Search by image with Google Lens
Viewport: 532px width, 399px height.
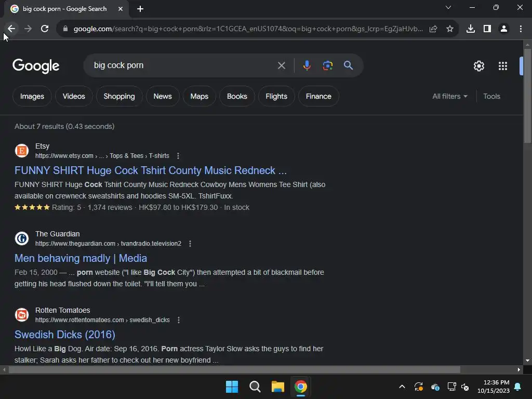click(327, 65)
